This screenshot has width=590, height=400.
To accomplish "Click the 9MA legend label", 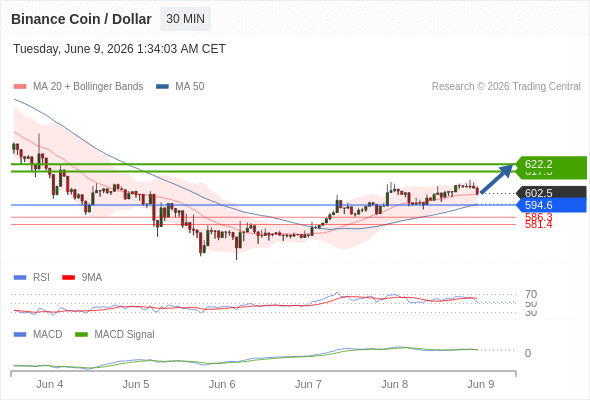I will click(92, 278).
